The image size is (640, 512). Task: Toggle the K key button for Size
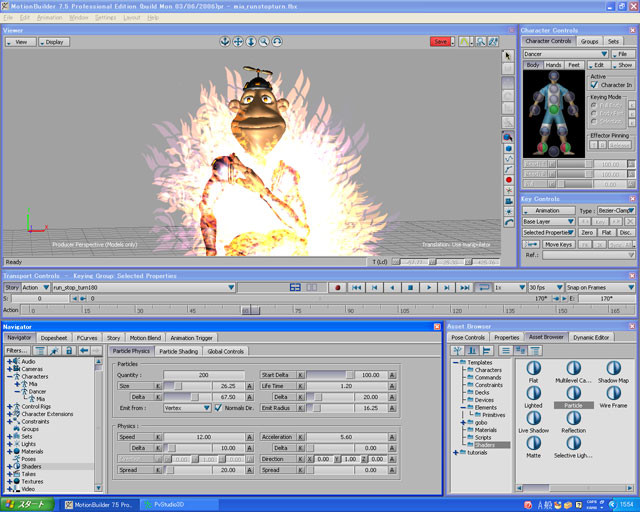158,386
